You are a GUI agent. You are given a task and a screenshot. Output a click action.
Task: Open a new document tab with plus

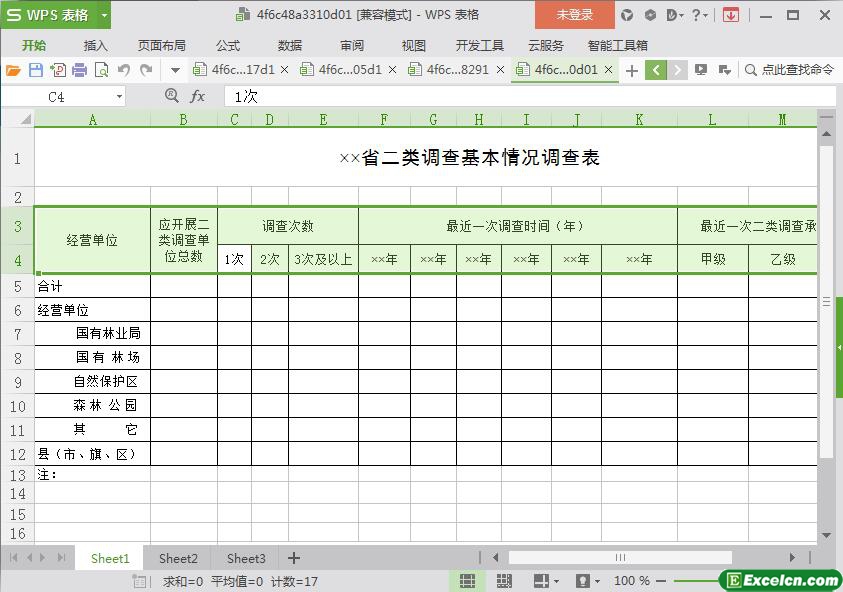point(631,70)
